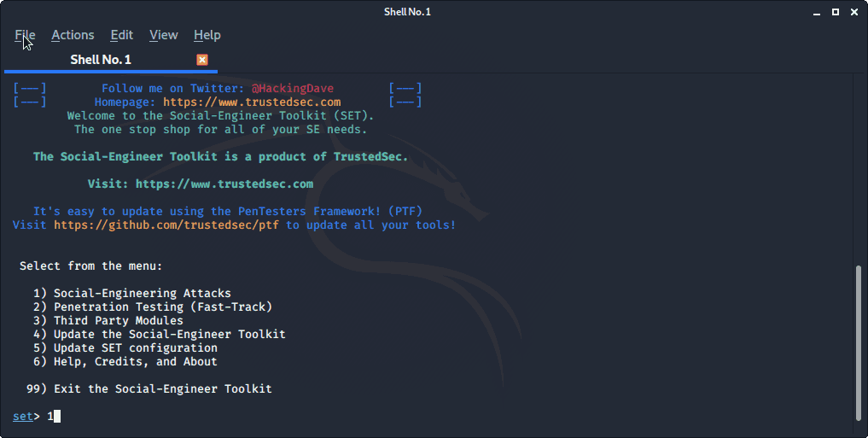The height and width of the screenshot is (438, 868).
Task: Click the terminal's vertical scrollbar thumb
Action: pos(859,344)
